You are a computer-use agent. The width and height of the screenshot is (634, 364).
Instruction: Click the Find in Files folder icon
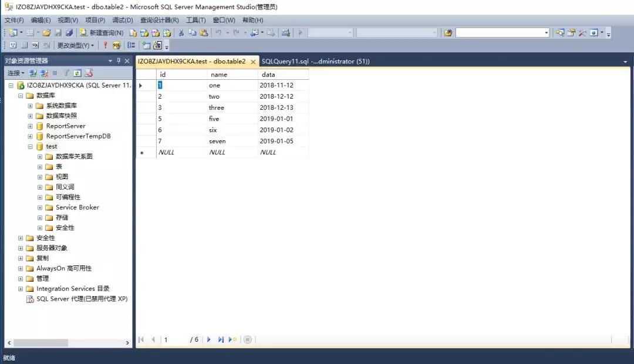(448, 33)
